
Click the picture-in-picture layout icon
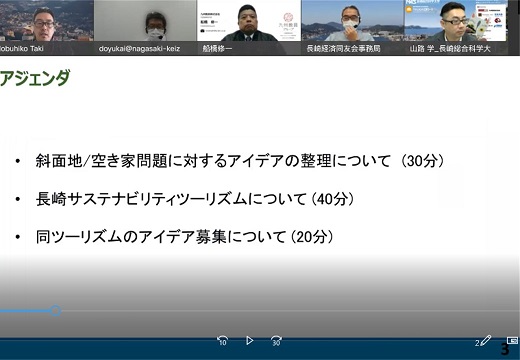(x=512, y=340)
